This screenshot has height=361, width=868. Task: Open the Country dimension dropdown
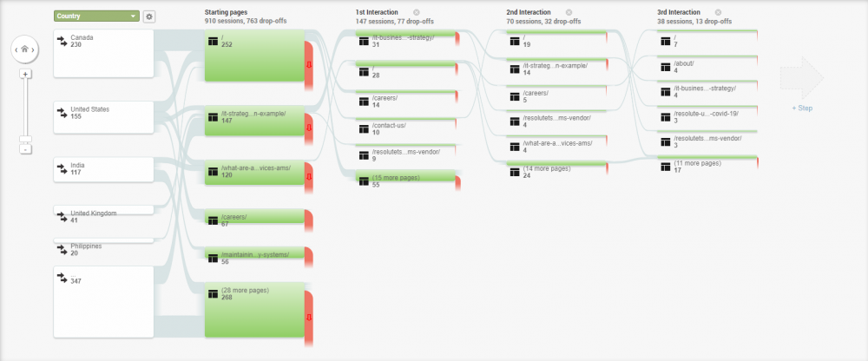pyautogui.click(x=95, y=16)
